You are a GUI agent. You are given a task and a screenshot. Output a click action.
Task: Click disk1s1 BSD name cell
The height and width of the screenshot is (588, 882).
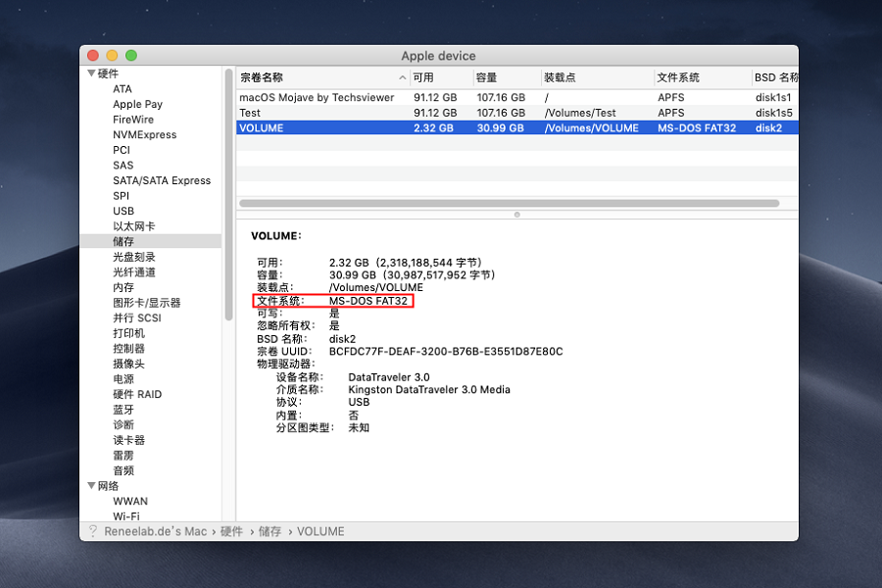coord(773,97)
